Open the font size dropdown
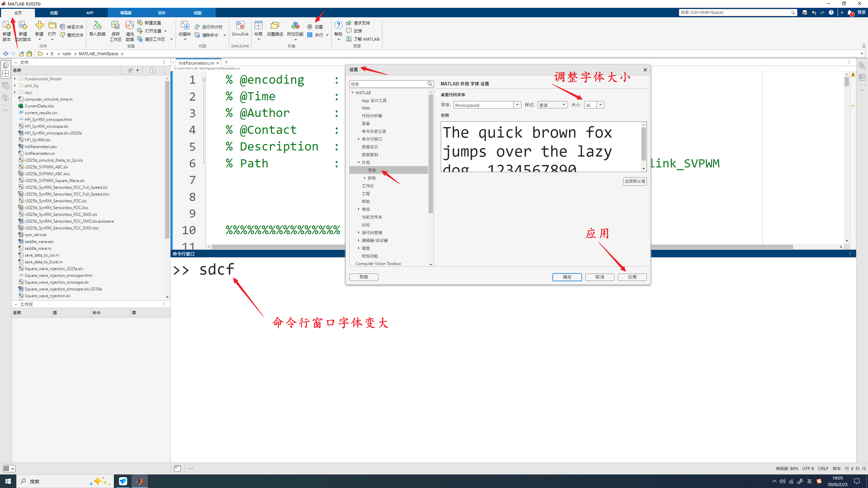The height and width of the screenshot is (488, 868). pos(600,105)
